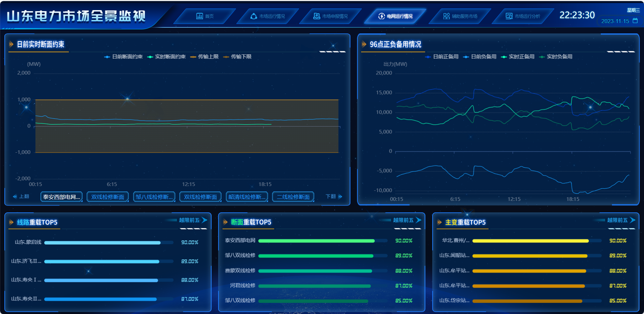Click 费蒙双线检修 section row label
The image size is (644, 314).
coord(240,270)
